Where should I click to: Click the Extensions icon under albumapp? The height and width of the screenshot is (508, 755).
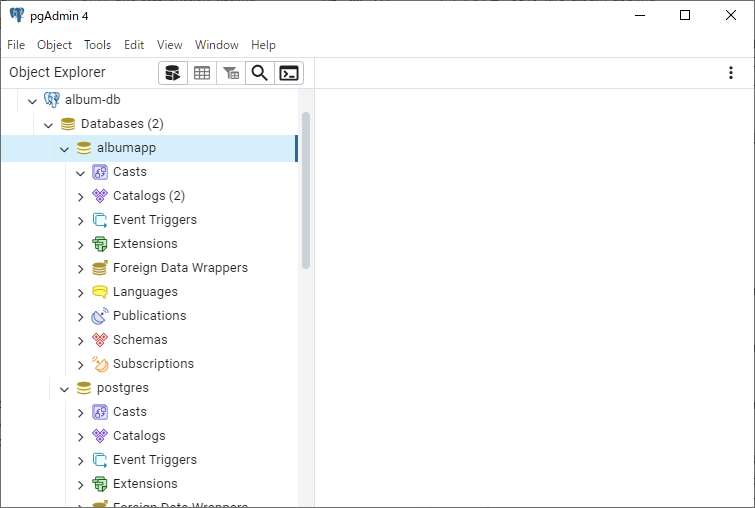coord(100,244)
